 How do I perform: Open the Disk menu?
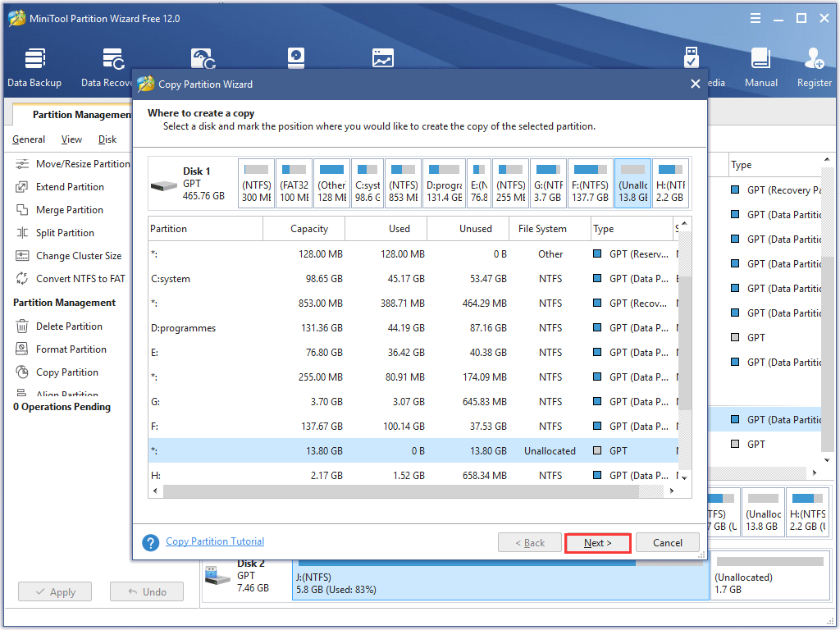tap(107, 139)
